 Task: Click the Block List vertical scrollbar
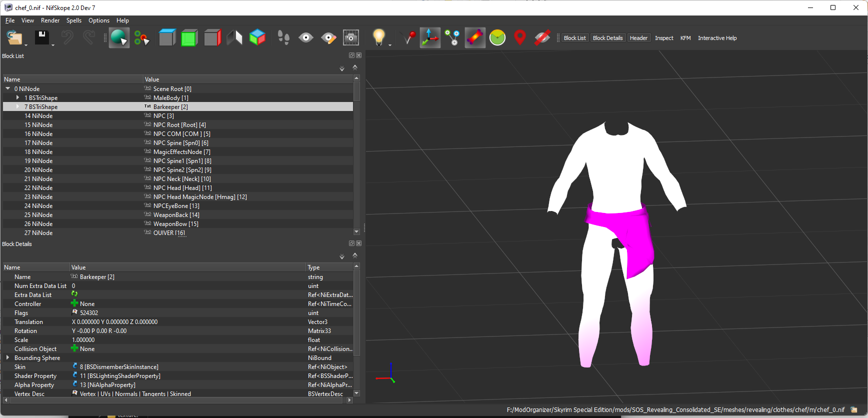click(356, 155)
